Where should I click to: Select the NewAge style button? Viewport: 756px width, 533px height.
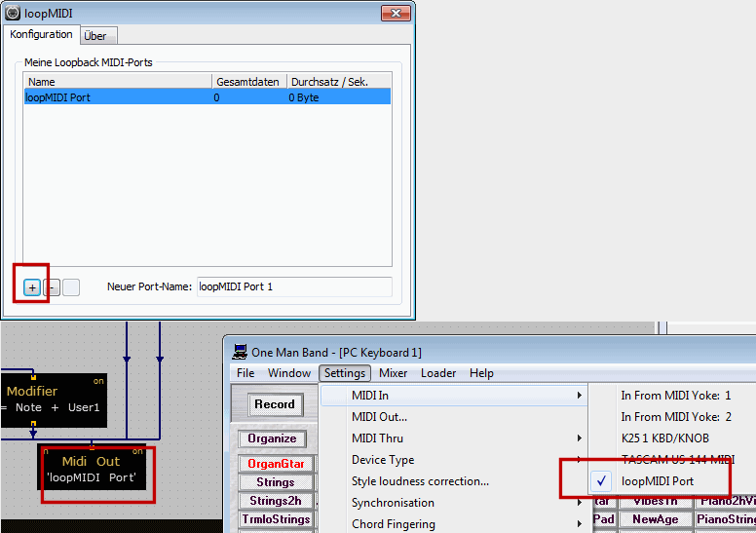[x=656, y=519]
